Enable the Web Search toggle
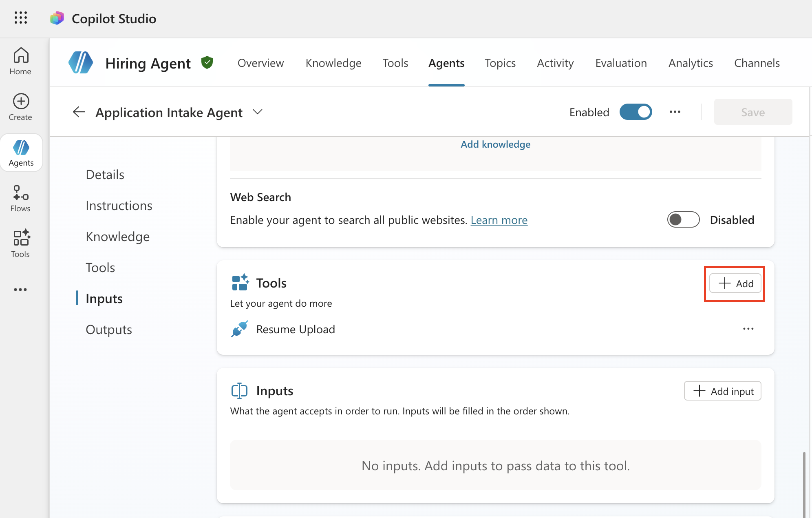The height and width of the screenshot is (518, 812). 683,220
